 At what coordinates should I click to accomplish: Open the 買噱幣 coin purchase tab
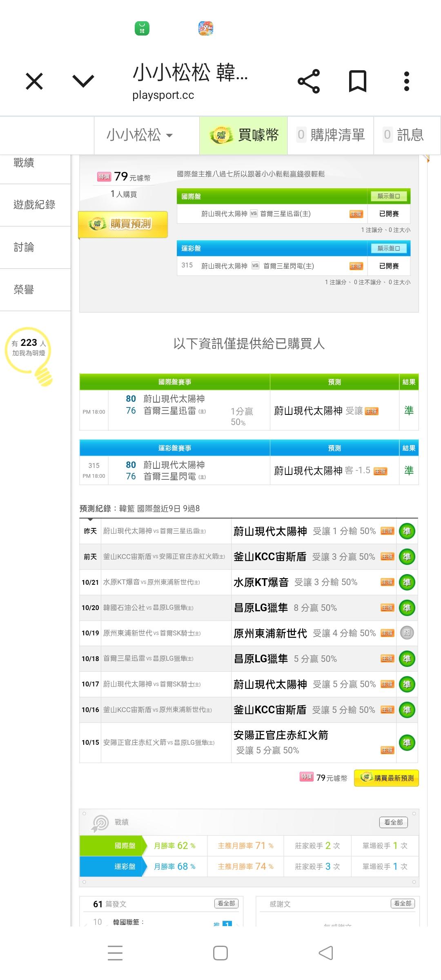(x=244, y=135)
